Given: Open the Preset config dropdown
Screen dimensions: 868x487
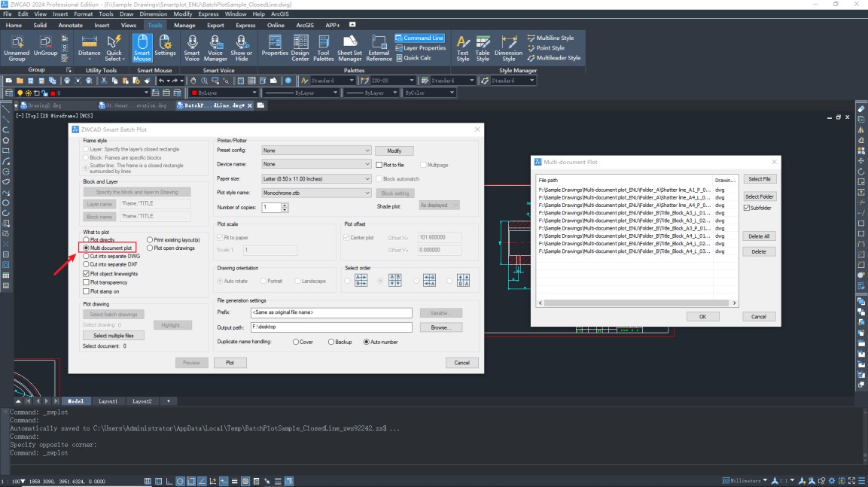Looking at the screenshot, I should pos(316,151).
